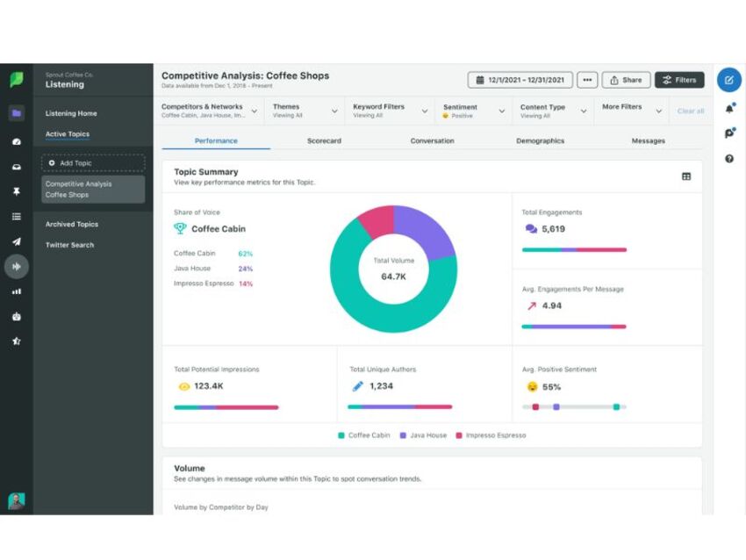Click the Coffee Cabin 62% share value

click(x=246, y=254)
